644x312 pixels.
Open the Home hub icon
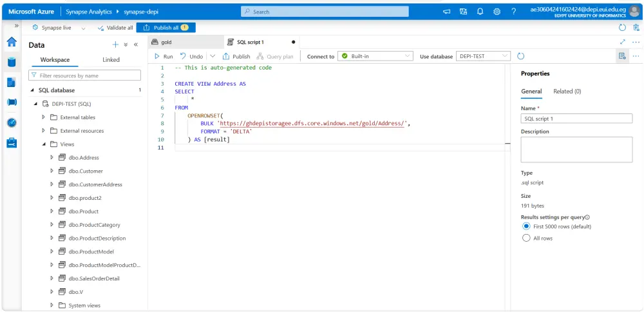[12, 41]
